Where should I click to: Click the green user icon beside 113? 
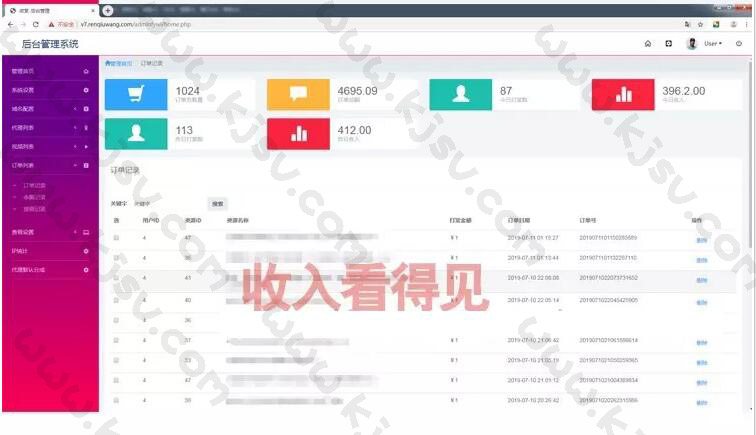[x=136, y=134]
